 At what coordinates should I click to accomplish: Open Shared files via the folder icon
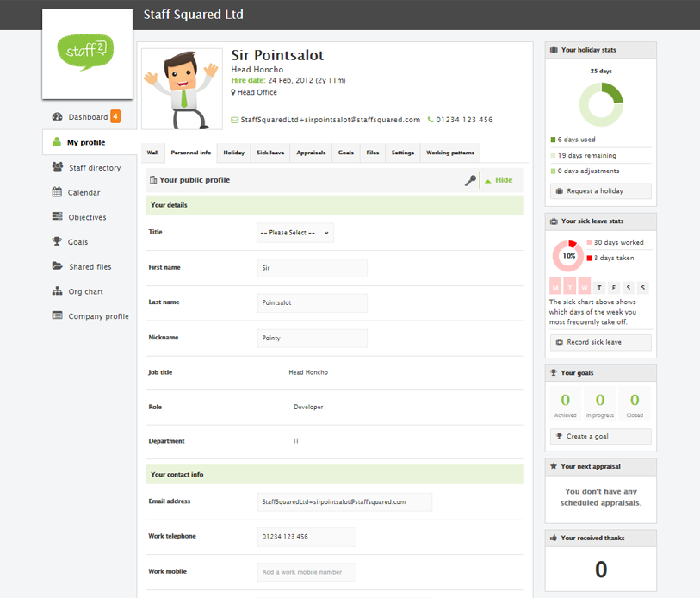click(55, 266)
